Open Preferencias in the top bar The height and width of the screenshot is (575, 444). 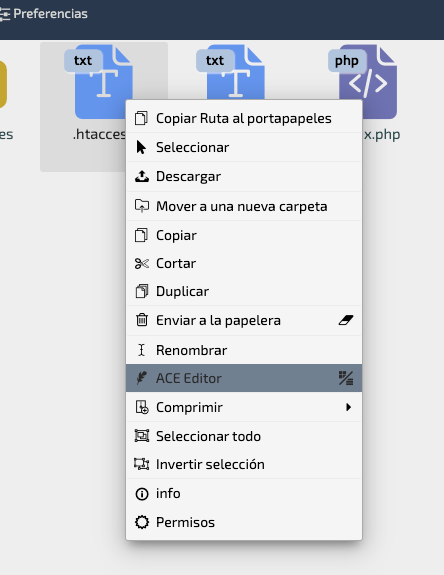44,14
